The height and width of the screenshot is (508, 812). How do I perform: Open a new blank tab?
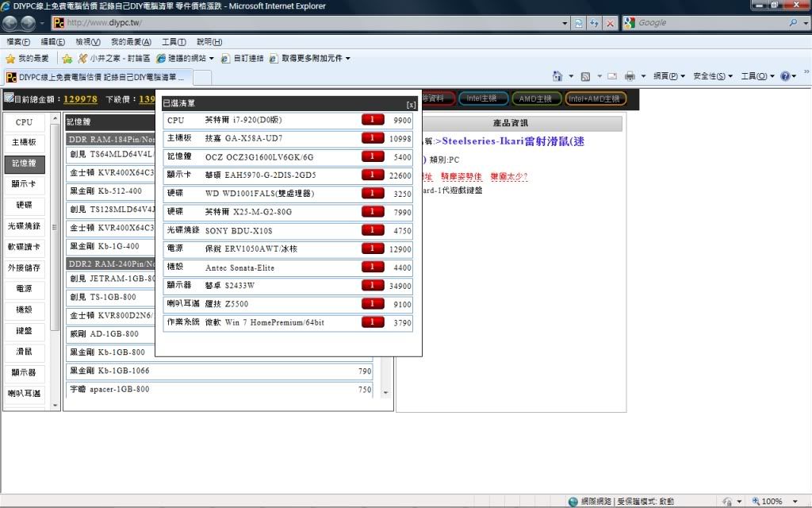[x=202, y=78]
